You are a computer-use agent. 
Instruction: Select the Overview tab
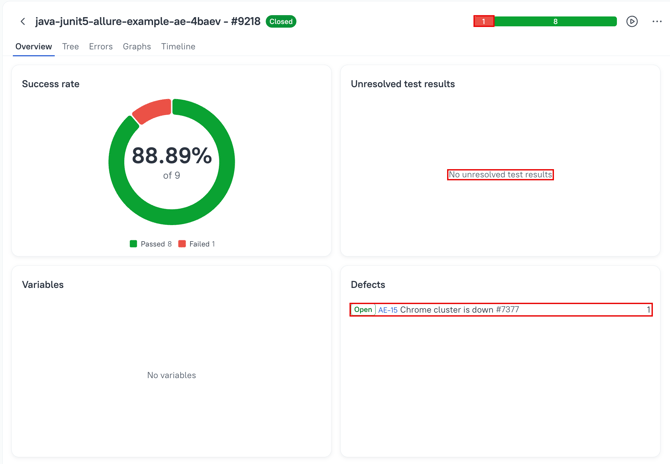point(33,47)
